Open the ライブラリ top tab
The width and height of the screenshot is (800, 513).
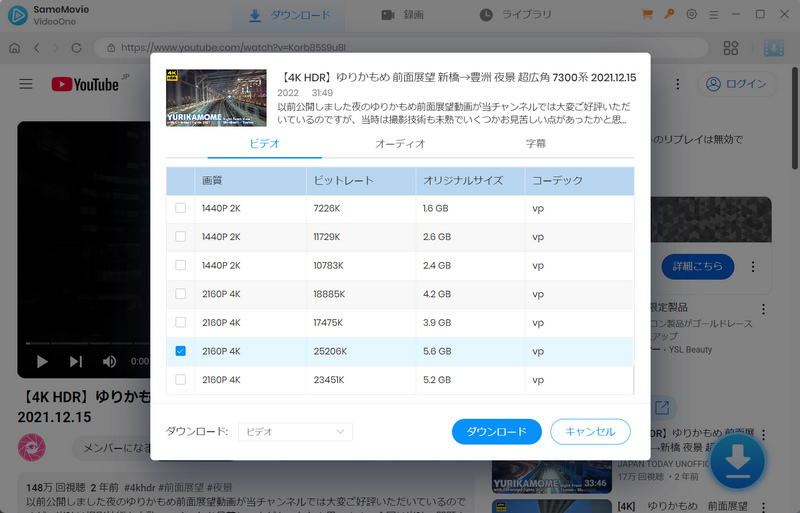tap(515, 15)
